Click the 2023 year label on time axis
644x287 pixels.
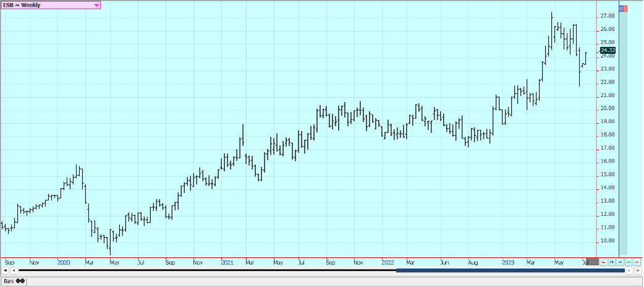tap(508, 262)
